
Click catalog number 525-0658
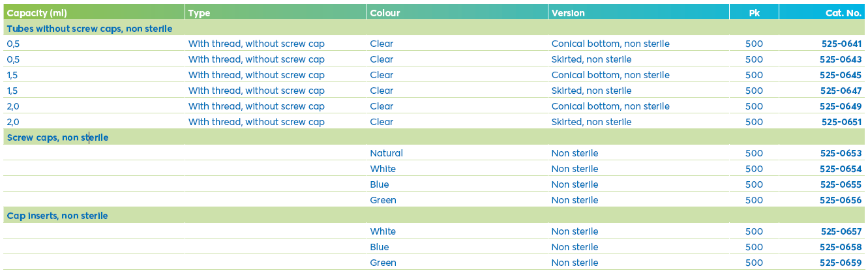(x=841, y=247)
